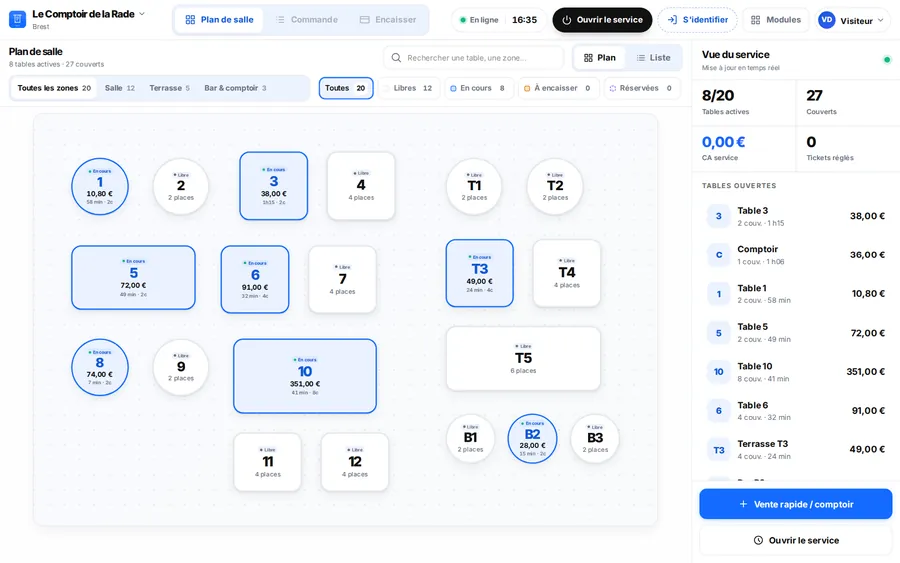
Task: Click the green realtime status dot
Action: pyautogui.click(x=887, y=60)
